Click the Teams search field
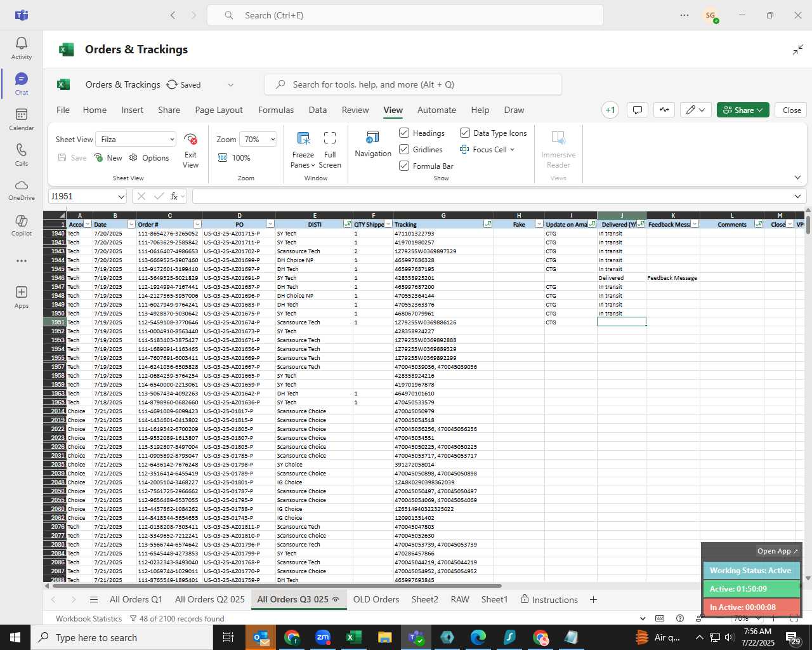 [405, 15]
